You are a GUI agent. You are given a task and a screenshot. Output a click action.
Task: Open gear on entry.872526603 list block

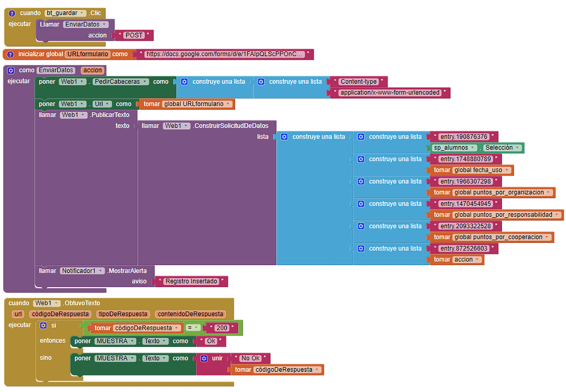(x=361, y=248)
